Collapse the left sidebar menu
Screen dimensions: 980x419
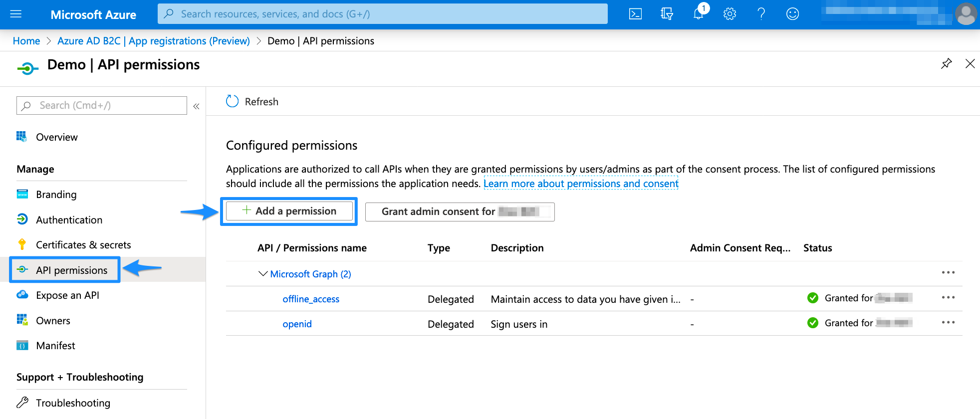coord(196,106)
